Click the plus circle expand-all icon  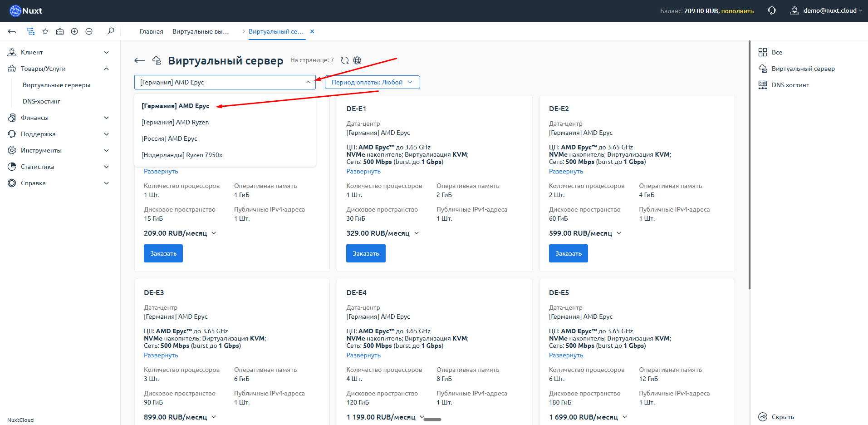tap(74, 31)
